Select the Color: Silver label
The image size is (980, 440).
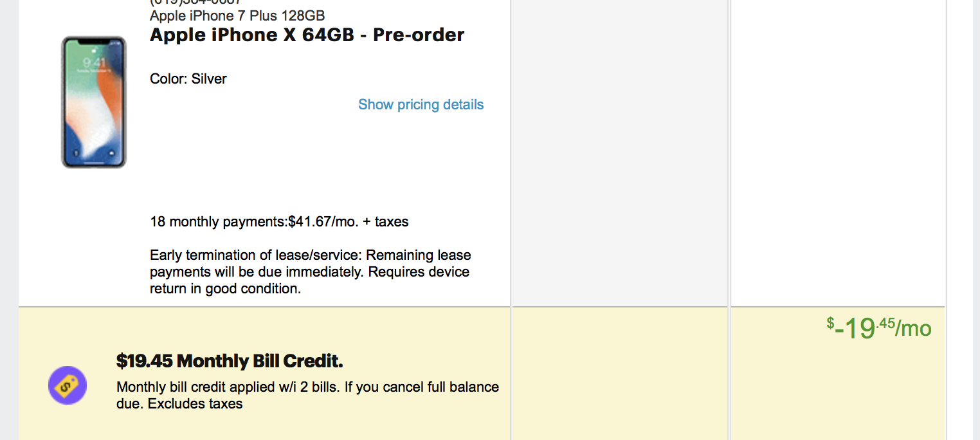coord(188,79)
